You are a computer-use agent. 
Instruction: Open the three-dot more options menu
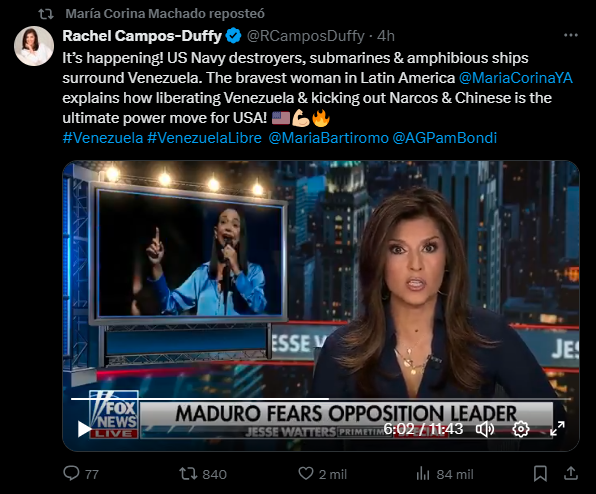pyautogui.click(x=571, y=35)
